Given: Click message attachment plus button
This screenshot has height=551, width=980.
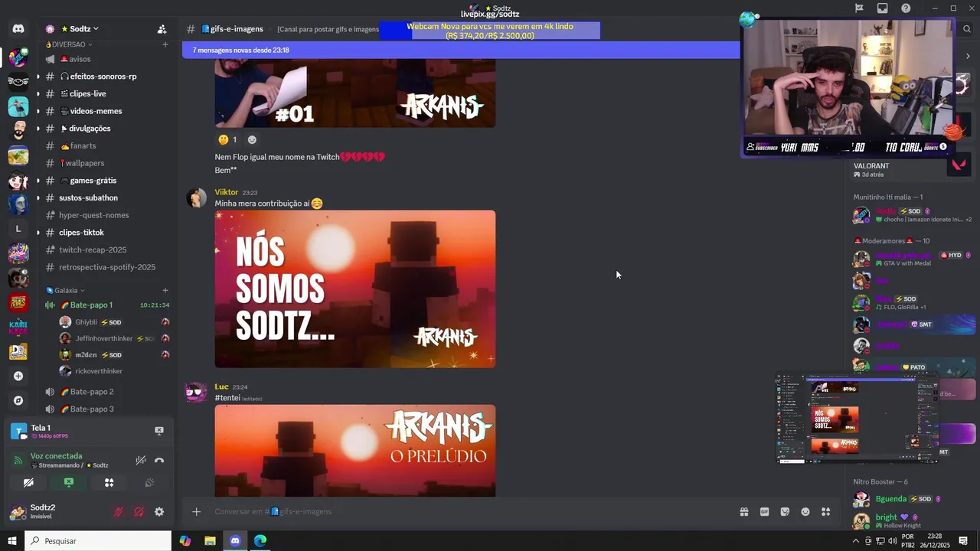Looking at the screenshot, I should tap(196, 512).
